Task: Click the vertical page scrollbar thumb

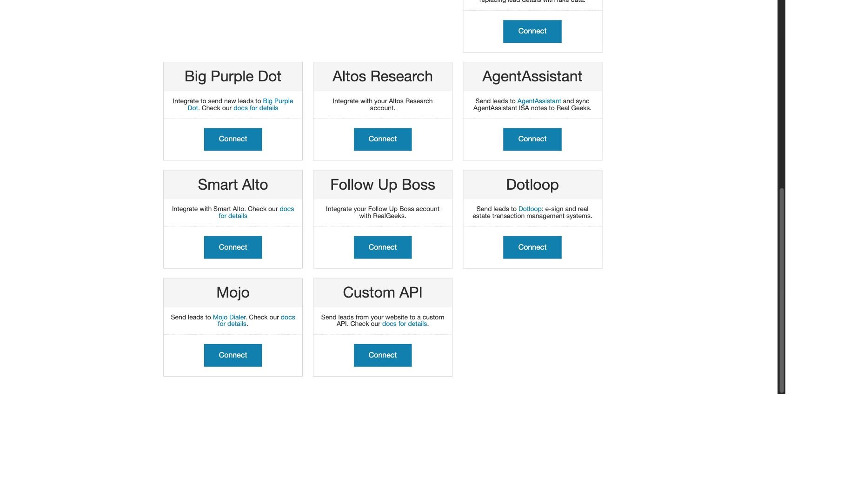Action: (x=782, y=291)
